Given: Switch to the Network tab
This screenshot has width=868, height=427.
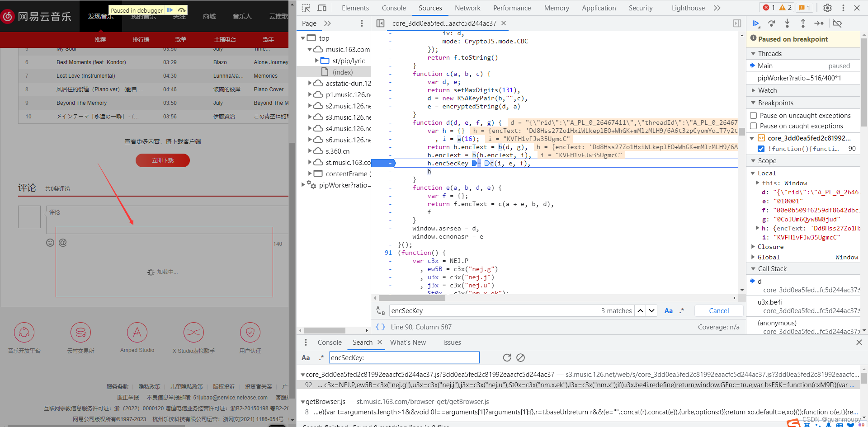Looking at the screenshot, I should point(468,8).
